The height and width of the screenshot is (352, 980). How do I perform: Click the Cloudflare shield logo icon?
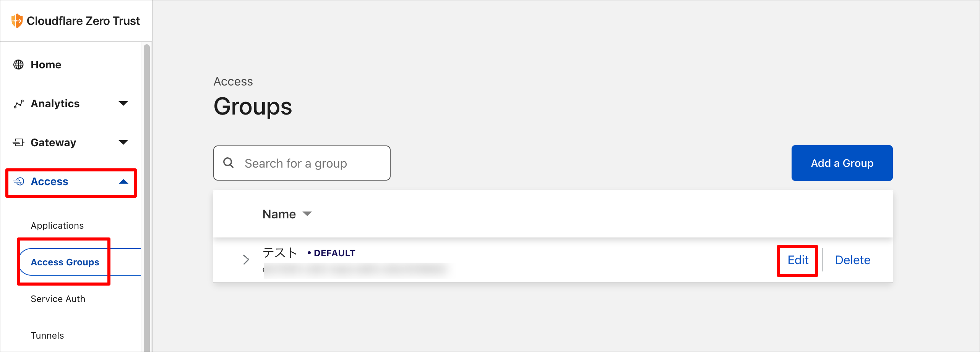click(17, 21)
